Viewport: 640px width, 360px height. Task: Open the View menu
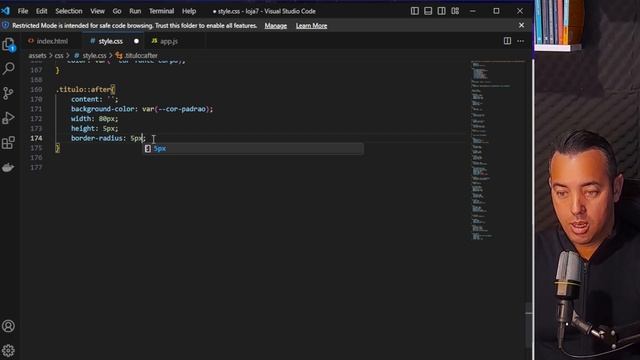tap(97, 11)
